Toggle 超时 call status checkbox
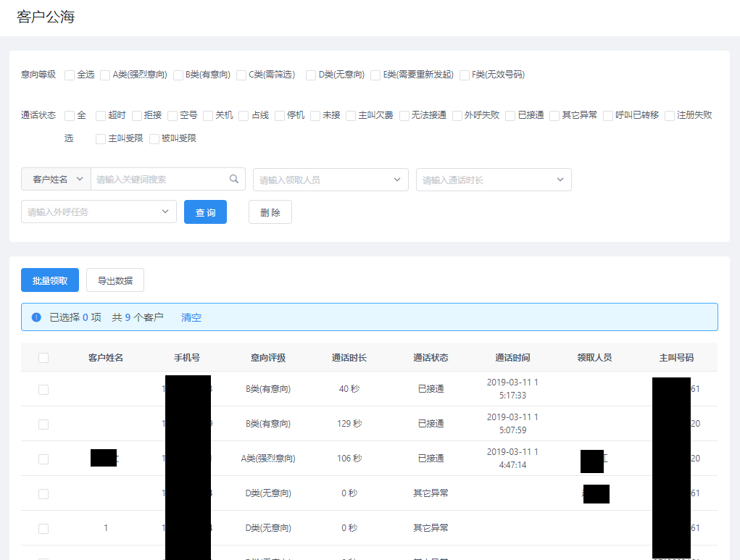This screenshot has width=740, height=560. (100, 116)
